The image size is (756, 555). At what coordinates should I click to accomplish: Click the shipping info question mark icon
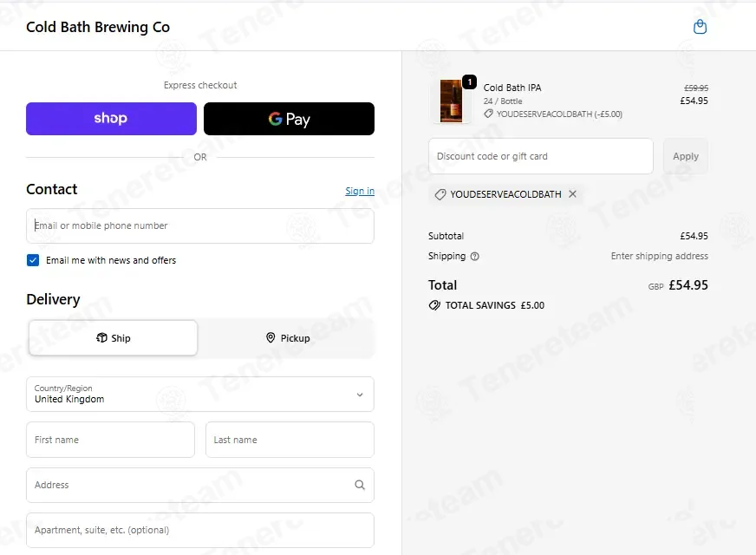[474, 256]
